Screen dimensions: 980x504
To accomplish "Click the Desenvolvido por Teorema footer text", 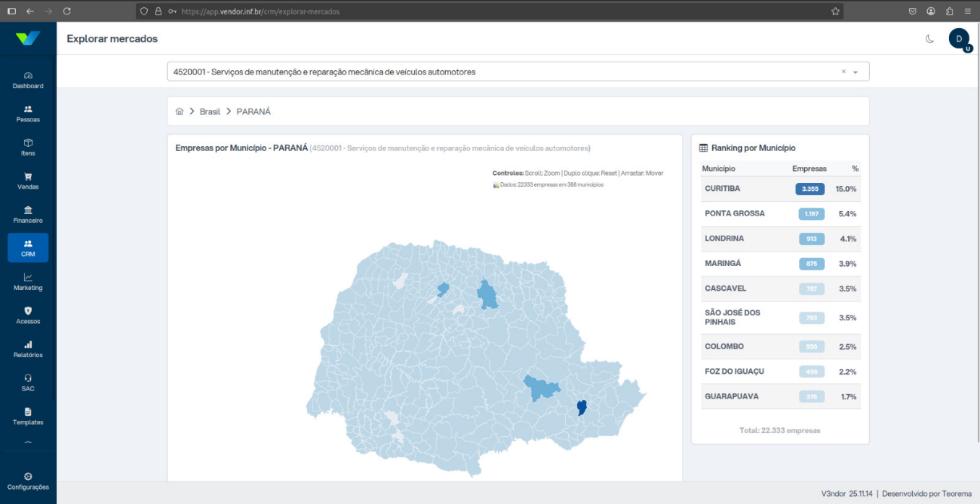I will coord(927,494).
